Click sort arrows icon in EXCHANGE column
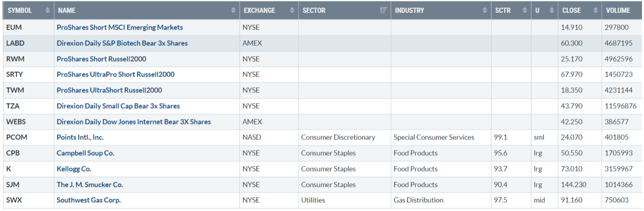The width and height of the screenshot is (644, 211). 292,10
